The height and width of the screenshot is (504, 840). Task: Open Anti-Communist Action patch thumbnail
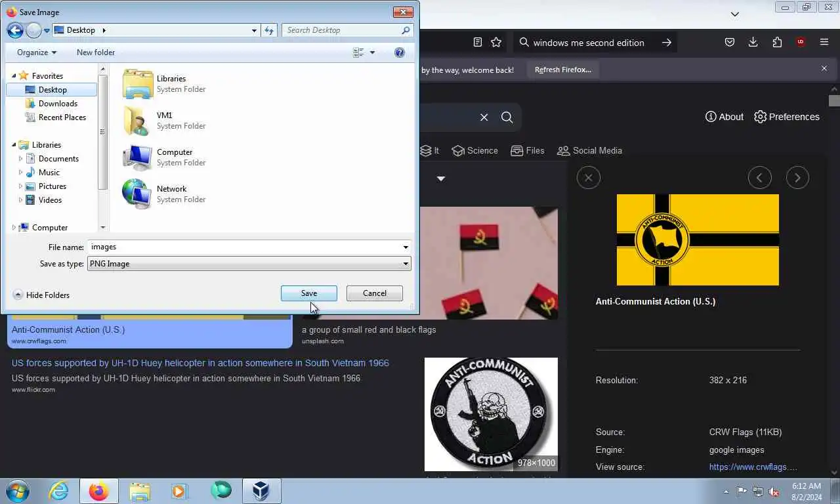click(491, 414)
